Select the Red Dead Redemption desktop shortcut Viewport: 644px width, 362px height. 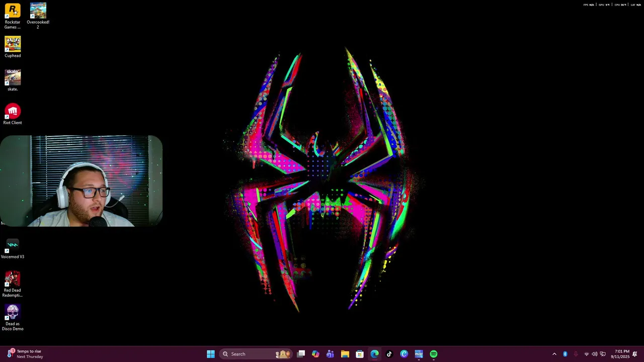pos(13,284)
